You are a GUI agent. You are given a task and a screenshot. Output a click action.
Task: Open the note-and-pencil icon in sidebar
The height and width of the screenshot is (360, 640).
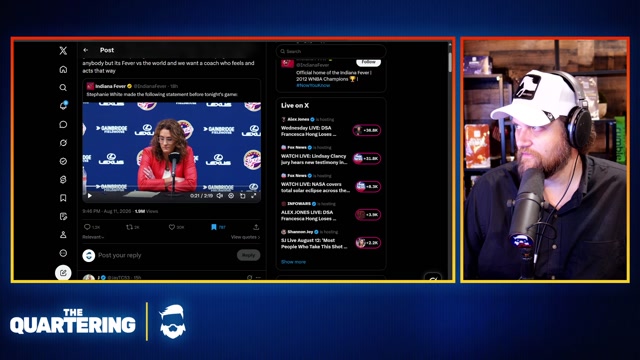tap(63, 216)
